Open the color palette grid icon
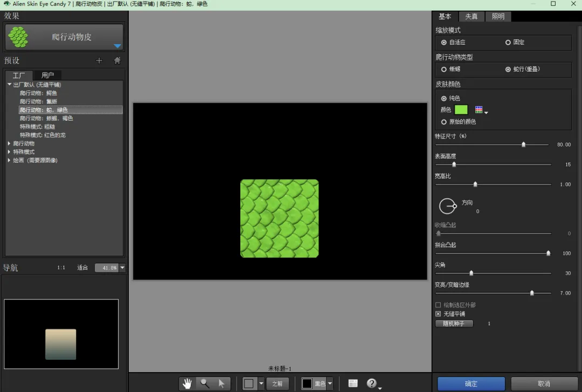The height and width of the screenshot is (392, 582). pyautogui.click(x=479, y=109)
